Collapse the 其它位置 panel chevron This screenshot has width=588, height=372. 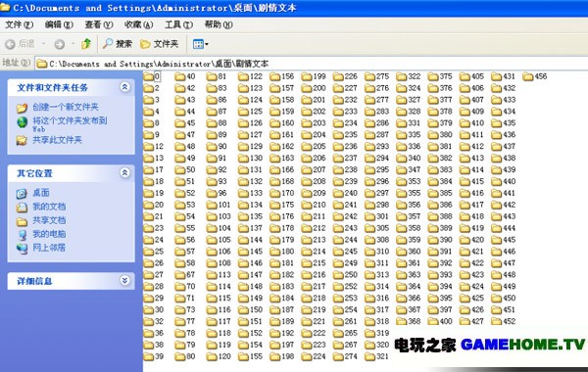(x=124, y=172)
